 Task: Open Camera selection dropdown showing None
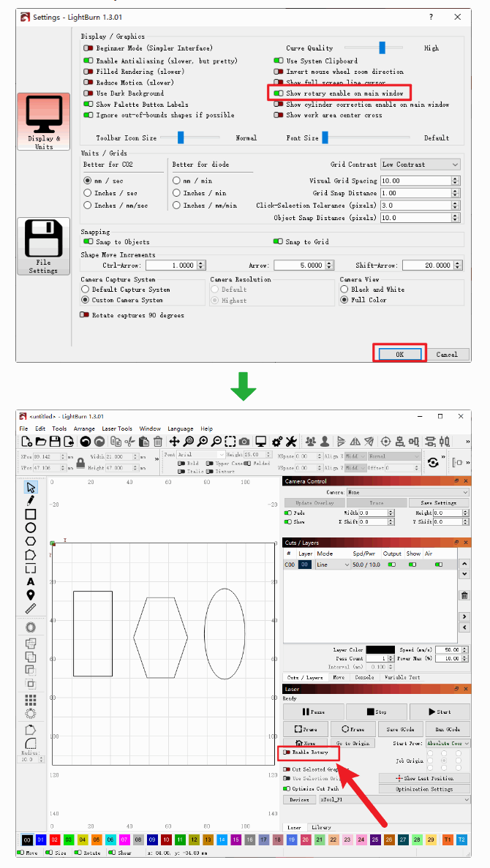click(407, 492)
